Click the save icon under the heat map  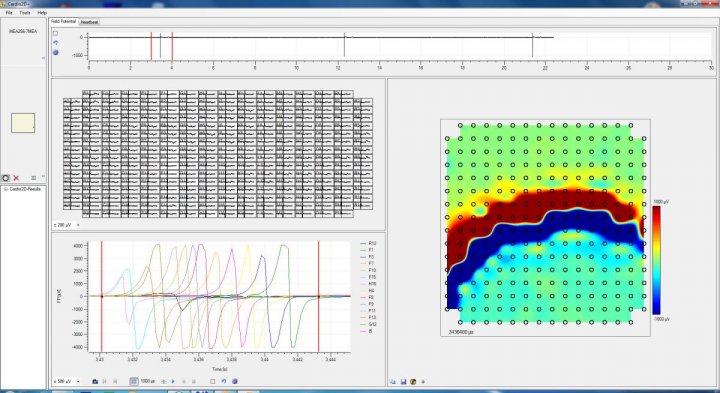403,382
